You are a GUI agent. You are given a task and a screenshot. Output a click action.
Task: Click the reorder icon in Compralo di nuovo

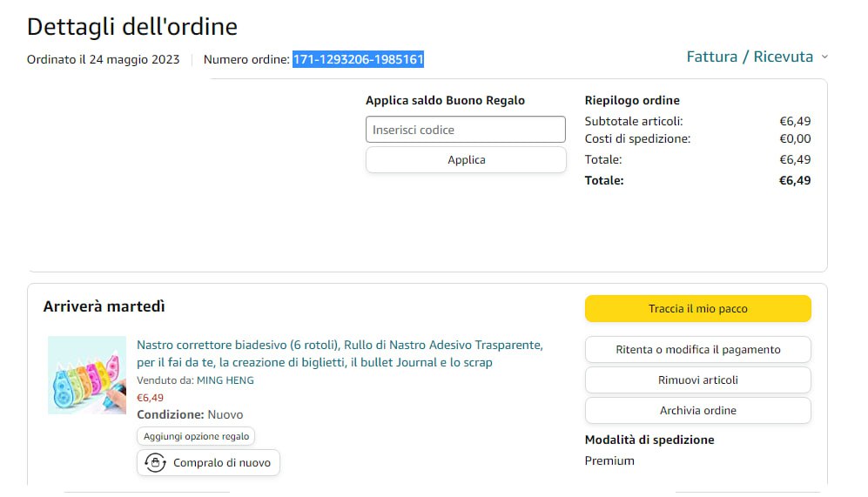pyautogui.click(x=155, y=463)
